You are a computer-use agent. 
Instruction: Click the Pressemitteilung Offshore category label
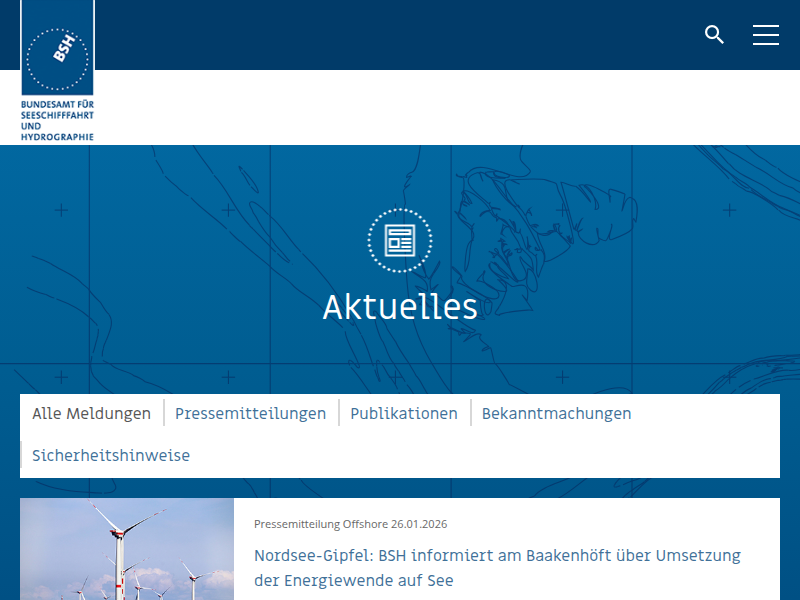pyautogui.click(x=320, y=523)
